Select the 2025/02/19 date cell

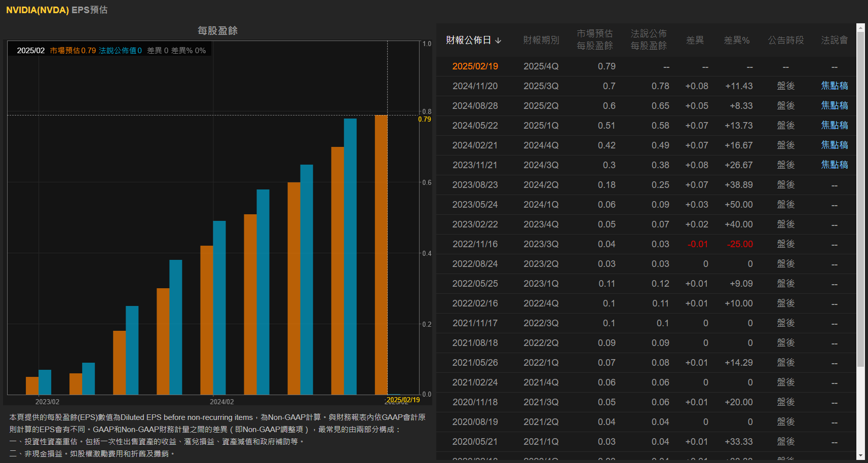coord(475,66)
